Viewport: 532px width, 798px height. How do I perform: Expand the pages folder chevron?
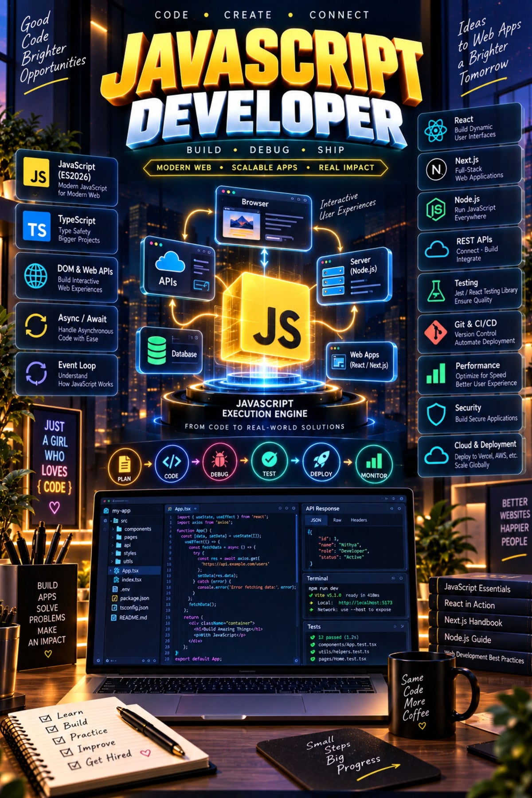pos(113,537)
